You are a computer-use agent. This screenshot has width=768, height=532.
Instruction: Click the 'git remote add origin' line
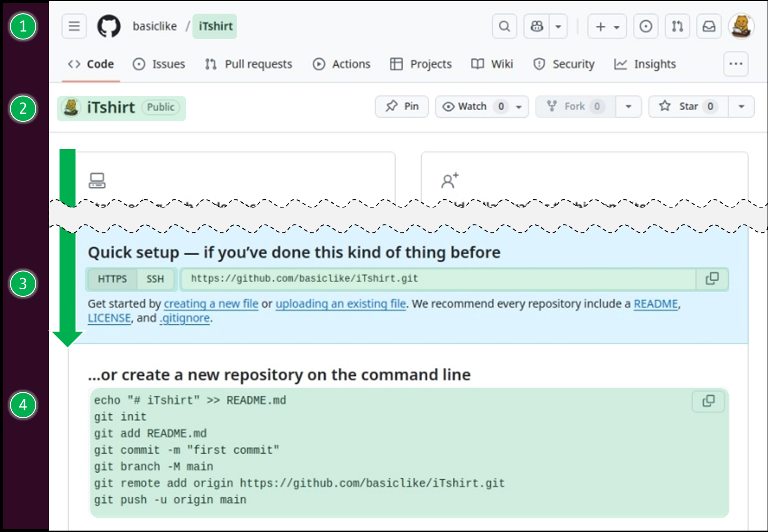point(299,484)
